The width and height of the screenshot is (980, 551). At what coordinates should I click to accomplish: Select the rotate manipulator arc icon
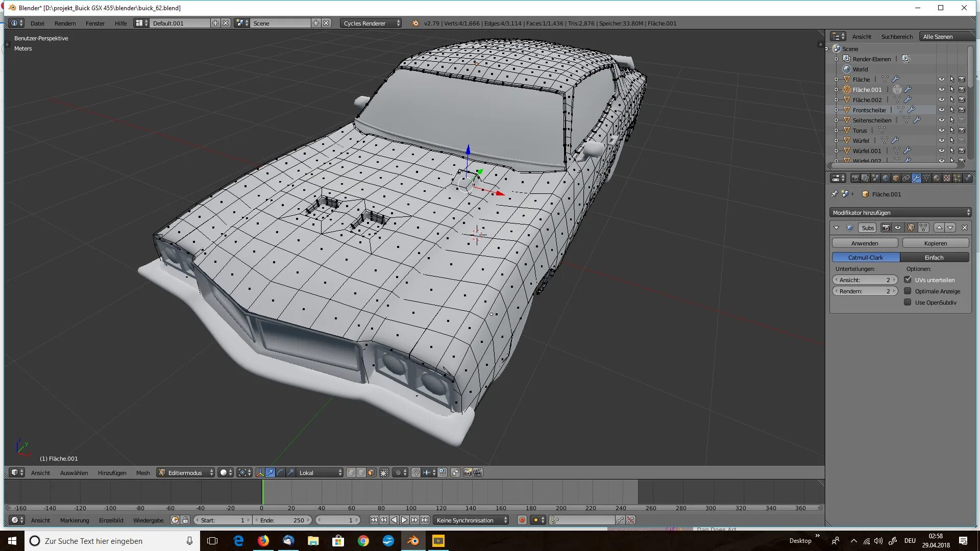pyautogui.click(x=280, y=472)
